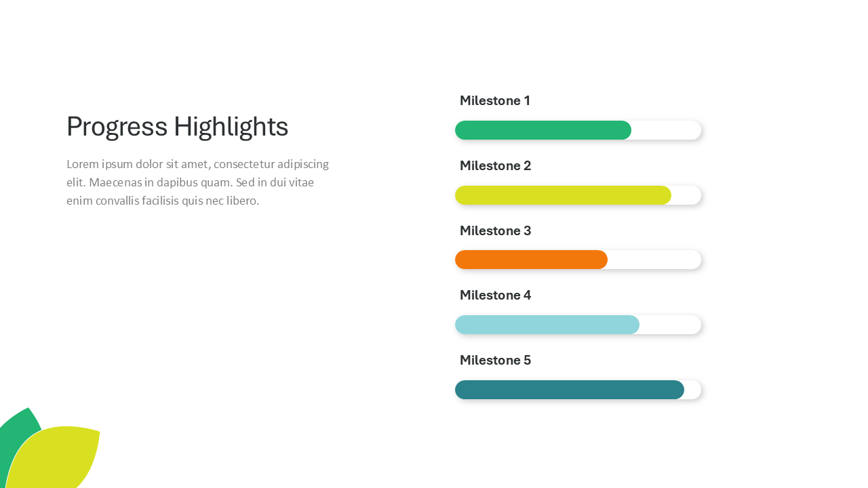The image size is (868, 488).
Task: Select the yellow leaf shape in corner
Action: pyautogui.click(x=58, y=457)
